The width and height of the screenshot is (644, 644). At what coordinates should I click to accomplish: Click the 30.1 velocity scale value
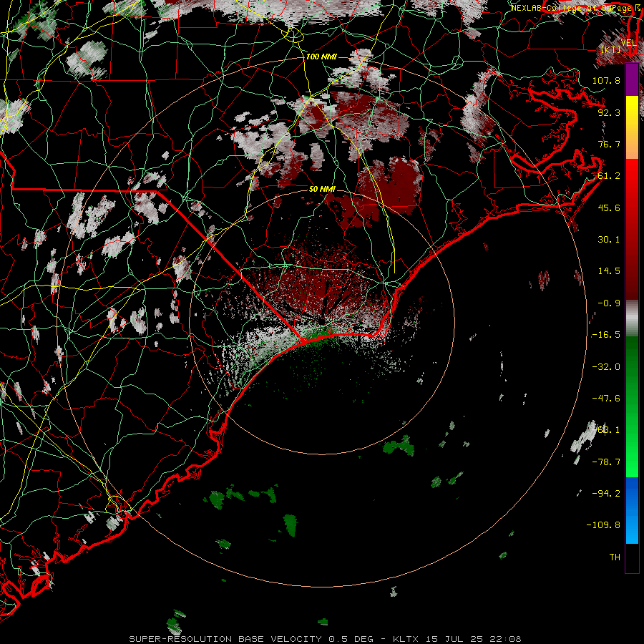click(609, 240)
